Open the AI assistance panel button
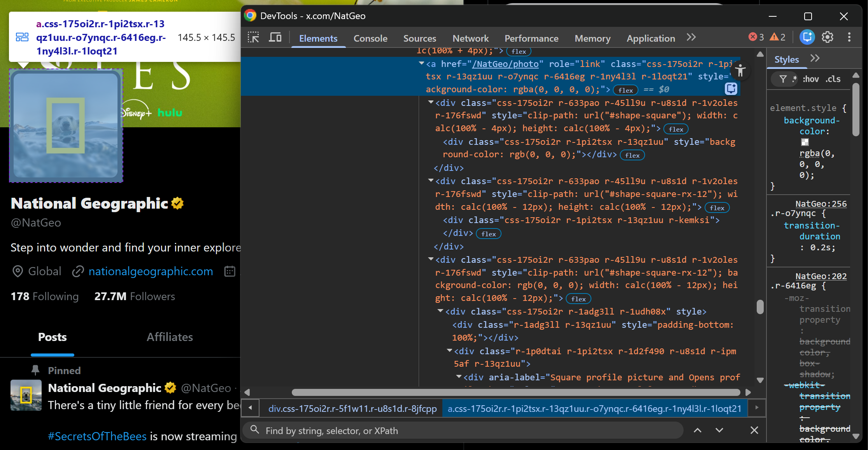This screenshot has width=868, height=450. [x=807, y=37]
